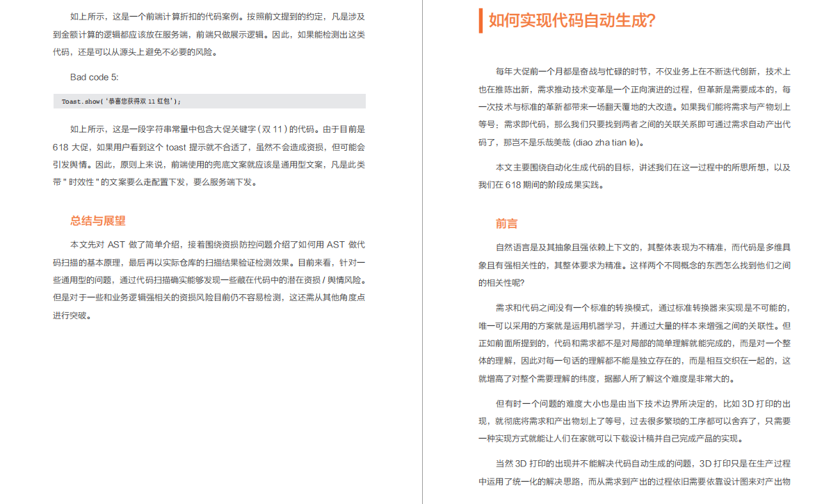Click the line starting "但有时一个问题的难度大小"
Screen dimensions: 831x504
point(643,404)
